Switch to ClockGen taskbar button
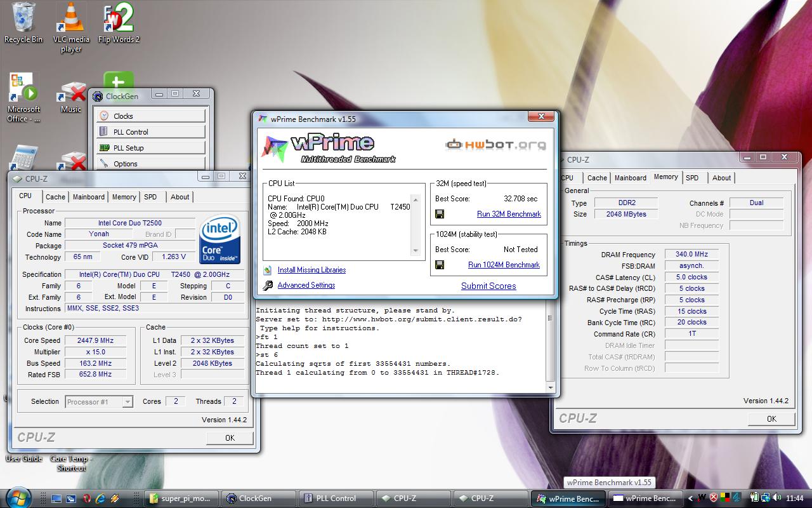The width and height of the screenshot is (812, 508). 259,498
